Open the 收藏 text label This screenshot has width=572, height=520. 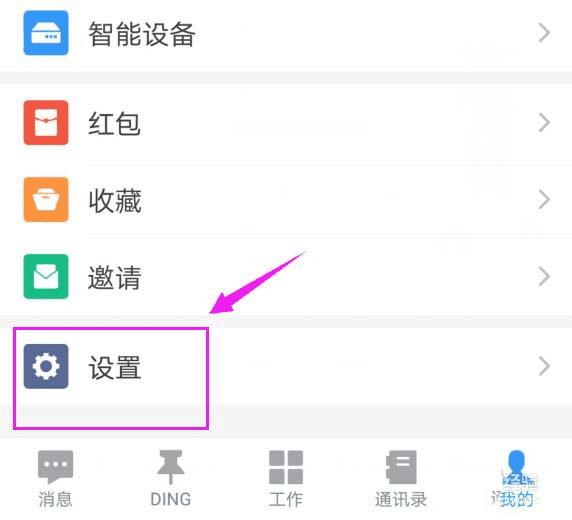pos(115,200)
